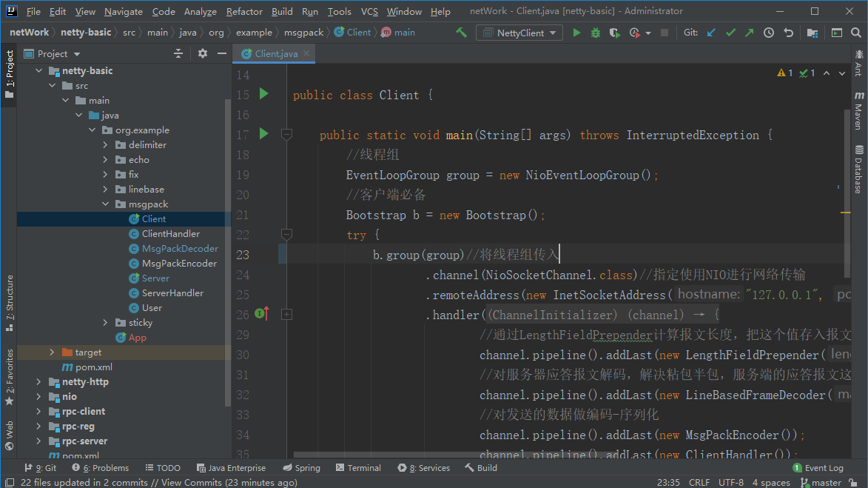Viewport: 868px width, 488px height.
Task: Expand the delimiter package
Action: [105, 144]
